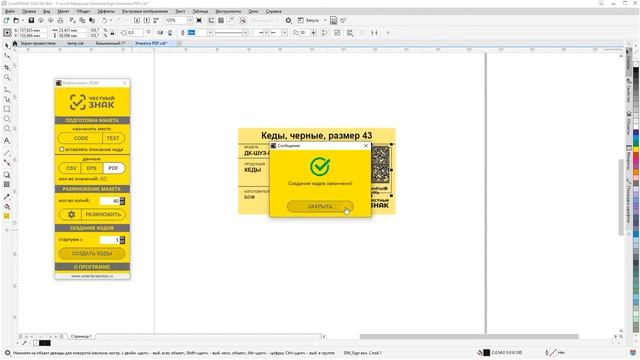
Task: Click the CODE placement button
Action: (x=81, y=138)
